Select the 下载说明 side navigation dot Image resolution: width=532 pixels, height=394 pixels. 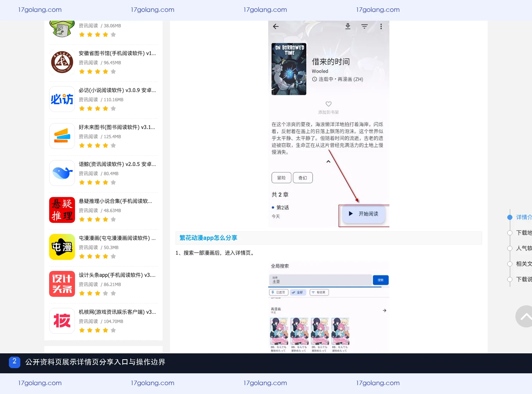(x=510, y=279)
